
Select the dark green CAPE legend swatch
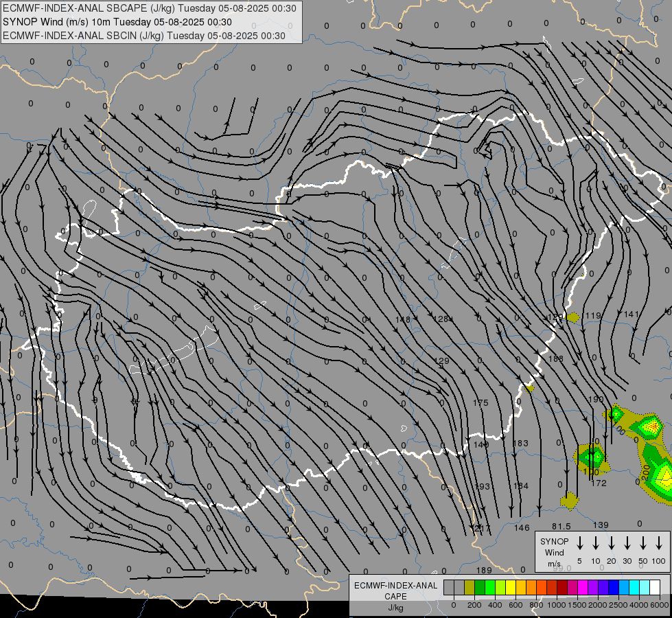(480, 587)
